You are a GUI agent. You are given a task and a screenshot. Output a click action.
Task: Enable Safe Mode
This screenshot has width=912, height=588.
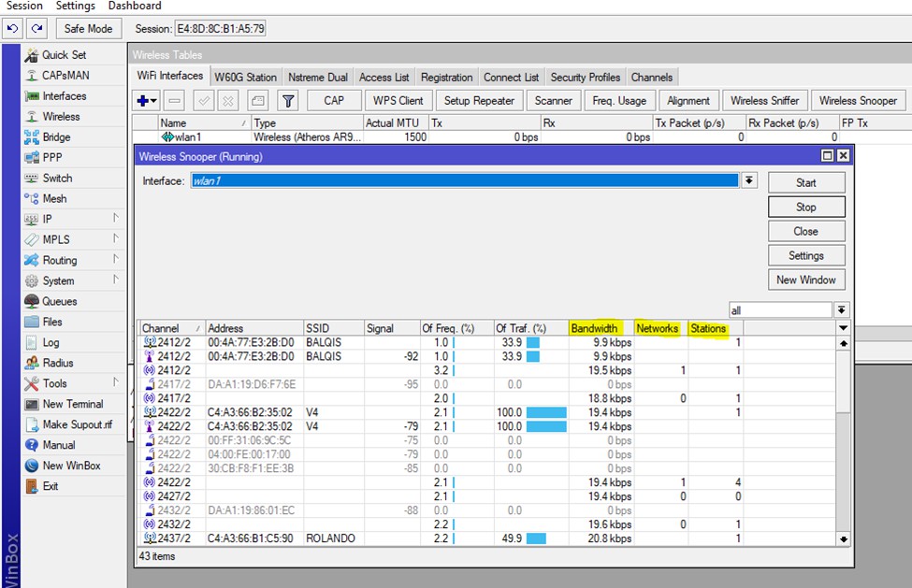pos(88,28)
